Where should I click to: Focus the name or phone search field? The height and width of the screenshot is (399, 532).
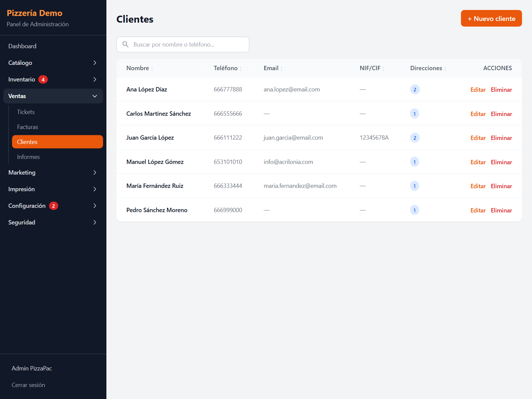pos(183,45)
